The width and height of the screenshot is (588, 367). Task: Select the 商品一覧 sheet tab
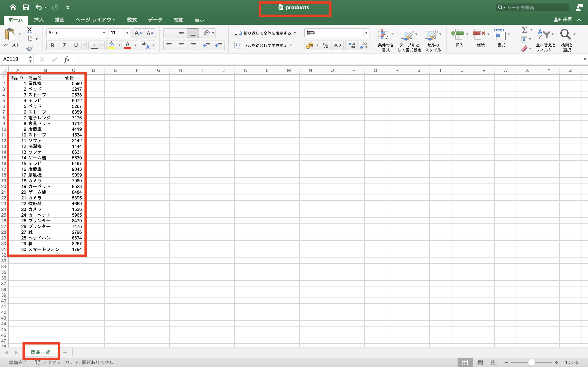(40, 352)
